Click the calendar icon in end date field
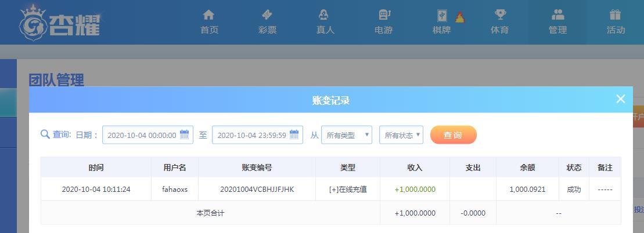 pos(294,134)
